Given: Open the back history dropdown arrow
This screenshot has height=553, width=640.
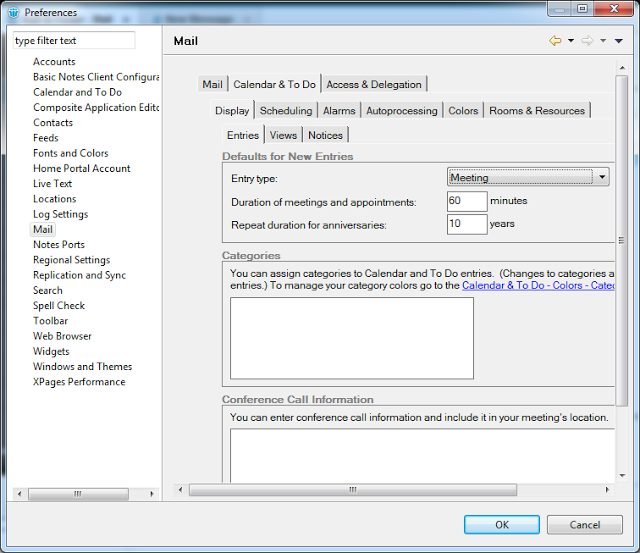Looking at the screenshot, I should [x=571, y=41].
